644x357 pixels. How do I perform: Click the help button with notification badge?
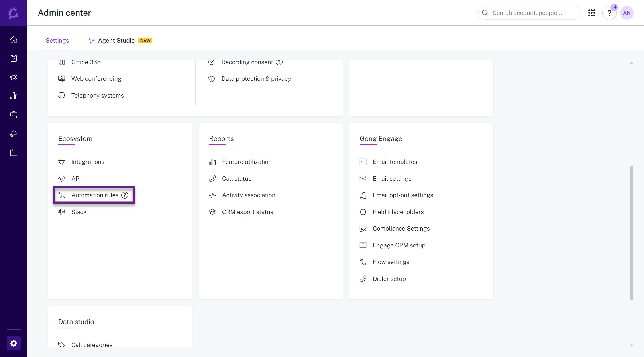tap(609, 13)
